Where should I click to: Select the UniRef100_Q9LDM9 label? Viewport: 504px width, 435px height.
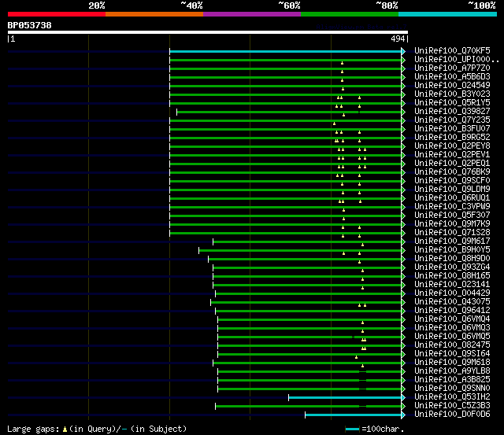click(x=452, y=190)
